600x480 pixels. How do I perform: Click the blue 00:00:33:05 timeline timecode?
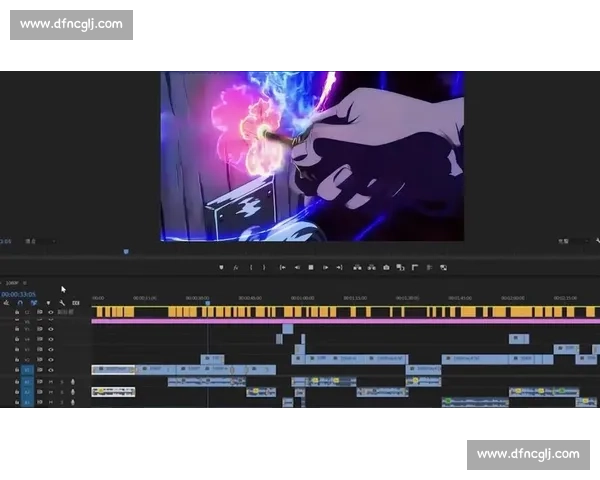tap(18, 294)
